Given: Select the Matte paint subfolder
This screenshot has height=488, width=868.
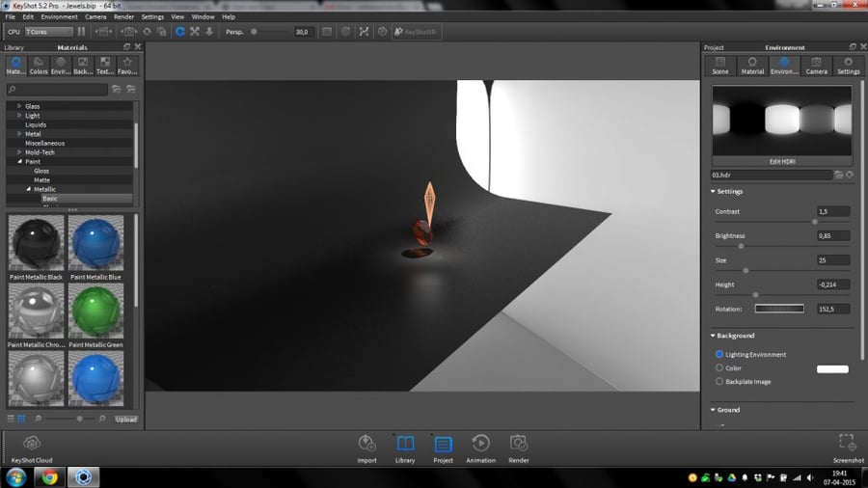Looking at the screenshot, I should (41, 179).
